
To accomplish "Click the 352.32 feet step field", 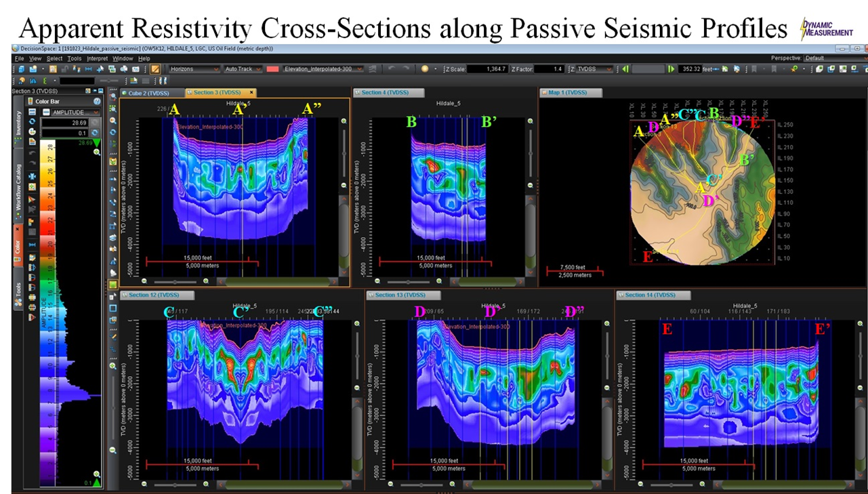I will coord(690,69).
